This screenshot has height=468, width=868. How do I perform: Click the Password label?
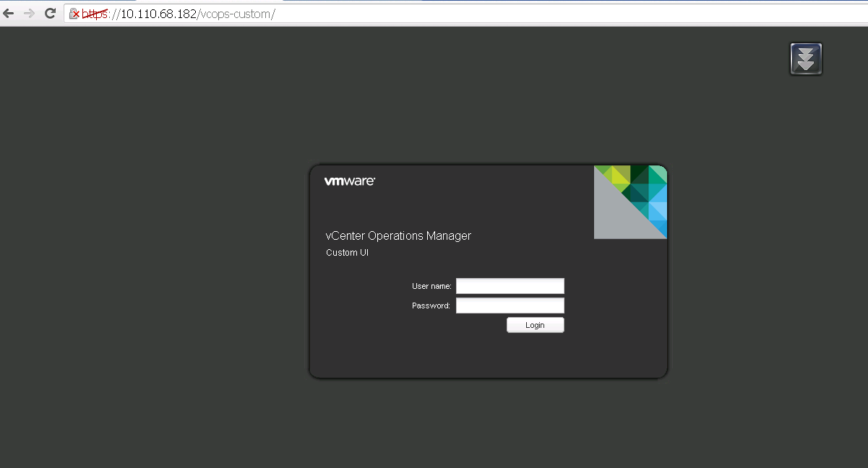tap(431, 306)
